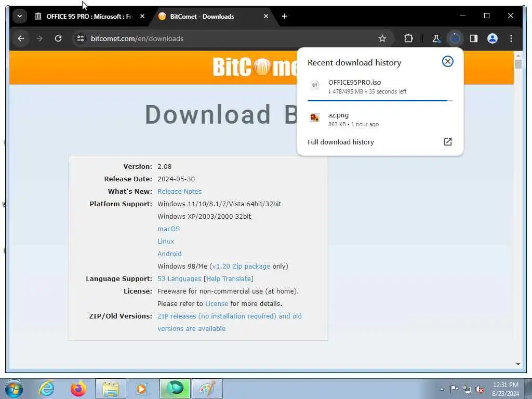Open the 53 Languages link
Image resolution: width=532 pixels, height=399 pixels.
(x=179, y=279)
